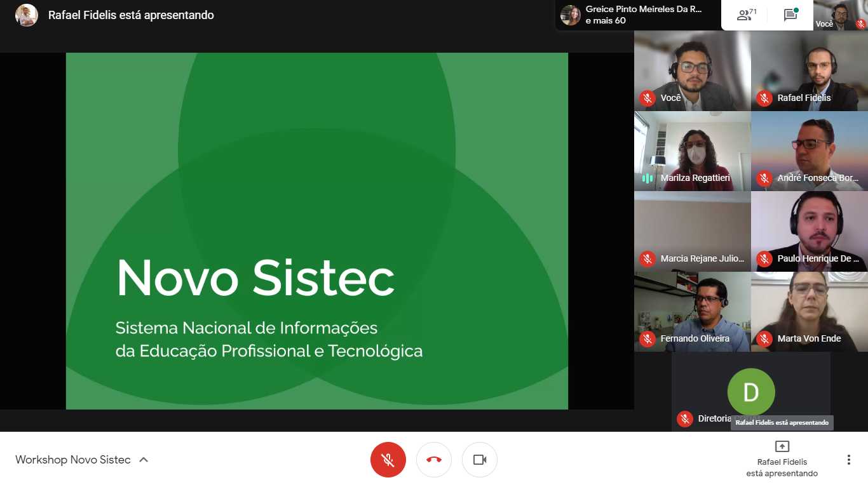Click 'Greice Pinto Meireles Da R...' name text
This screenshot has width=868, height=487.
tap(644, 10)
